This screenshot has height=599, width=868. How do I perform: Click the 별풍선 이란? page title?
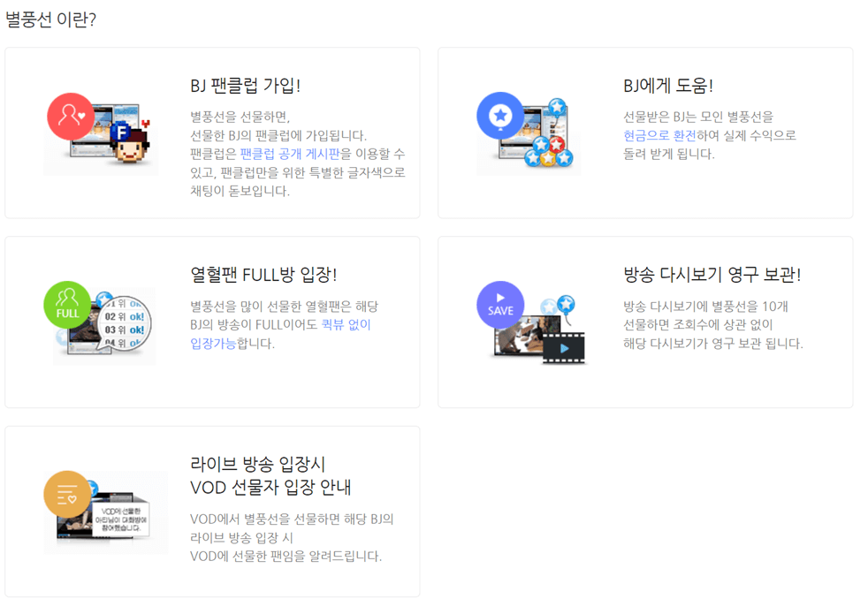coord(51,19)
